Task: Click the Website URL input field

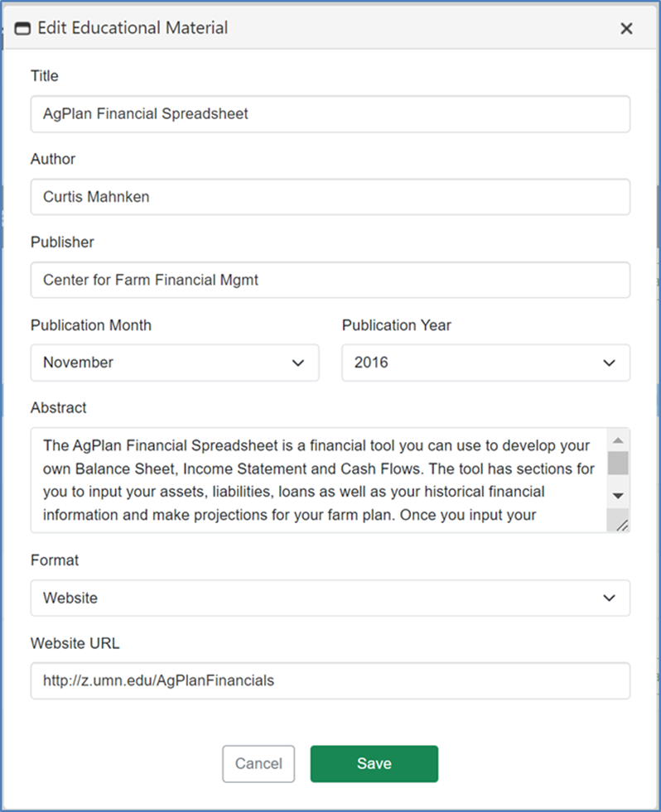Action: point(330,681)
